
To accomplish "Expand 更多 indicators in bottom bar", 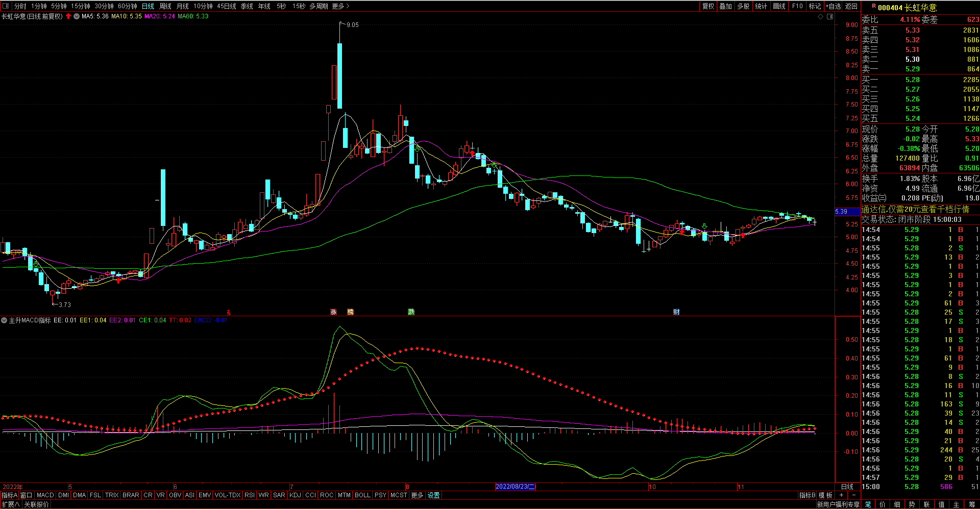I will (x=417, y=495).
